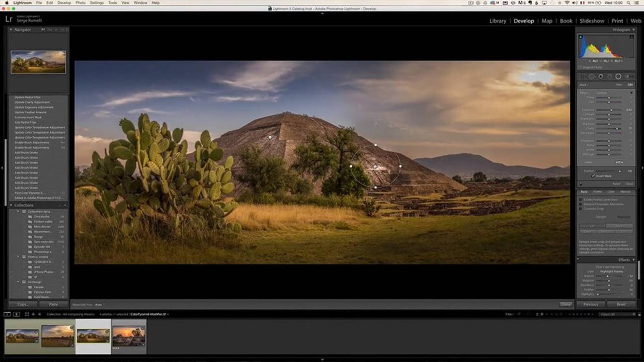Select the sunset photo thumbnail in filmstrip
644x362 pixels.
click(x=129, y=336)
